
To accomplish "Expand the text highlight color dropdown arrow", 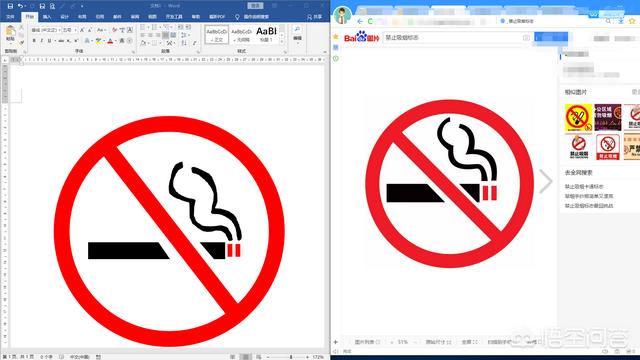I will 104,41.
